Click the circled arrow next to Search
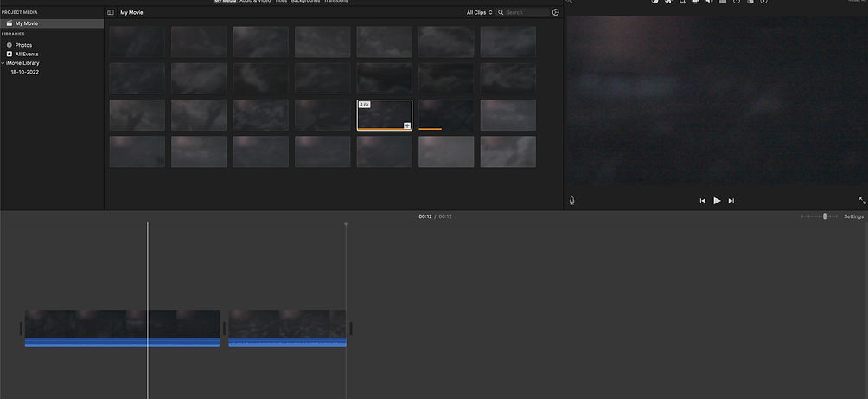The height and width of the screenshot is (399, 868). point(556,12)
